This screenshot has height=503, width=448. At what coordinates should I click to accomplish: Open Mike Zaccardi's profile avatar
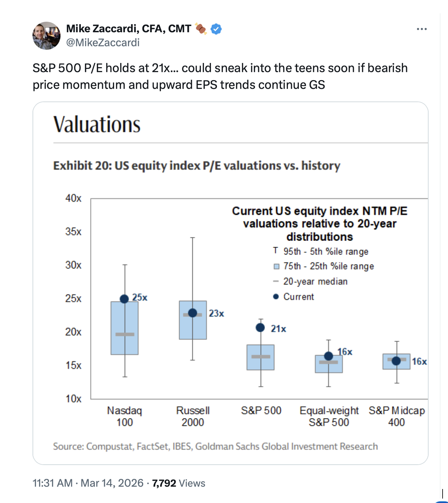46,36
